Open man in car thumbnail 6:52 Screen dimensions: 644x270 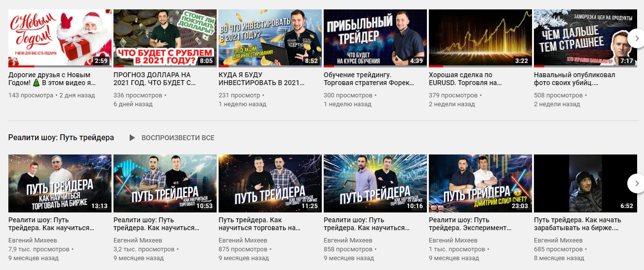tap(586, 183)
